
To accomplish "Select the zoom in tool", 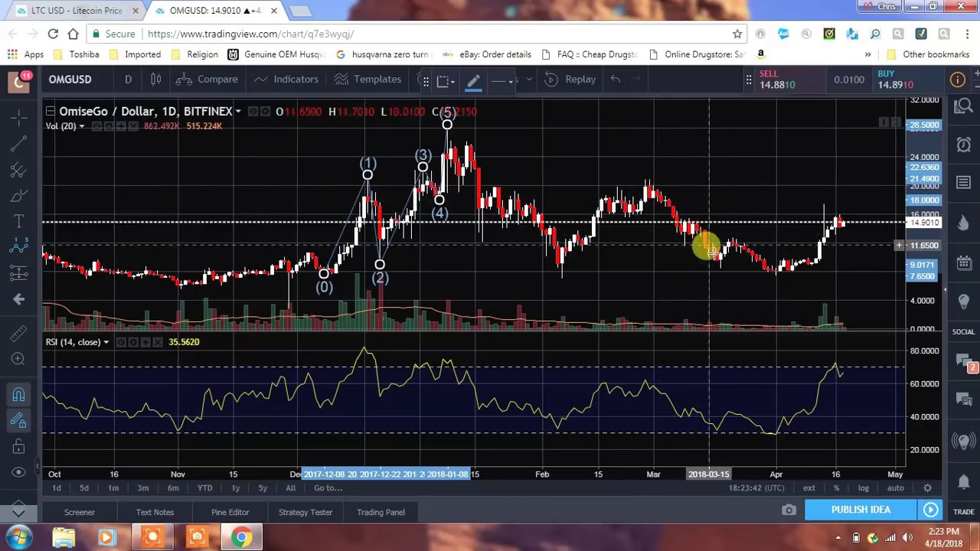I will [x=19, y=359].
